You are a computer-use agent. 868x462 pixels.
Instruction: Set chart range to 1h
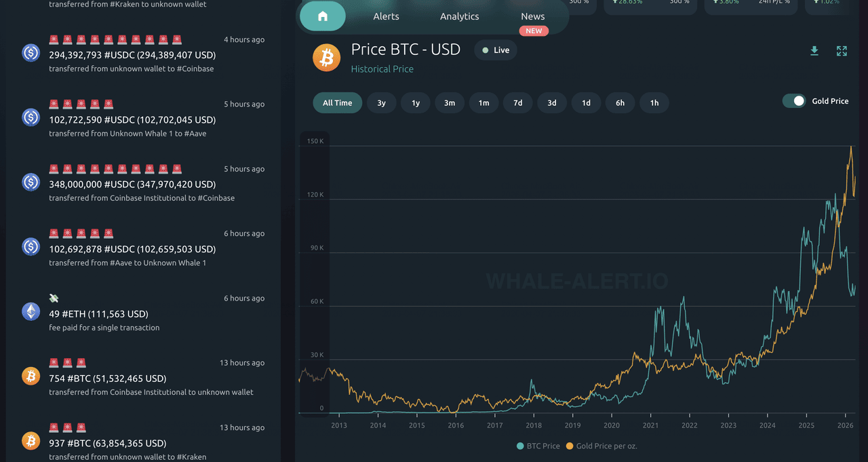[x=654, y=103]
